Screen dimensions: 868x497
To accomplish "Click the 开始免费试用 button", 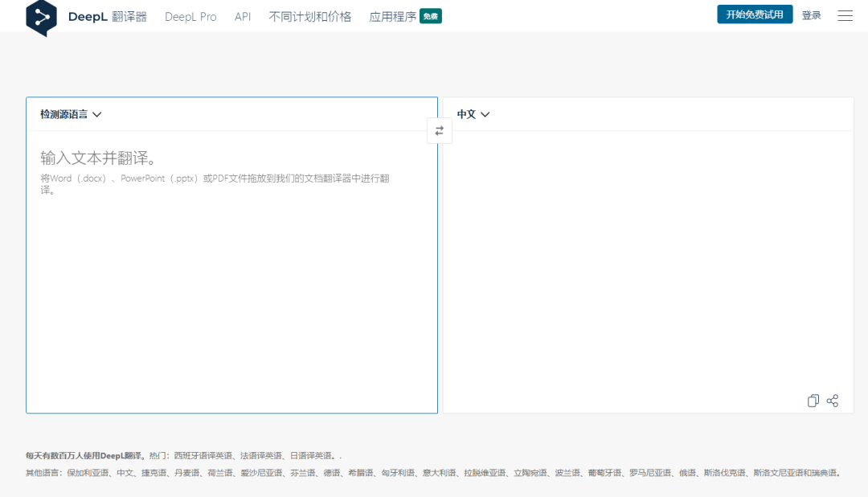I will (755, 14).
